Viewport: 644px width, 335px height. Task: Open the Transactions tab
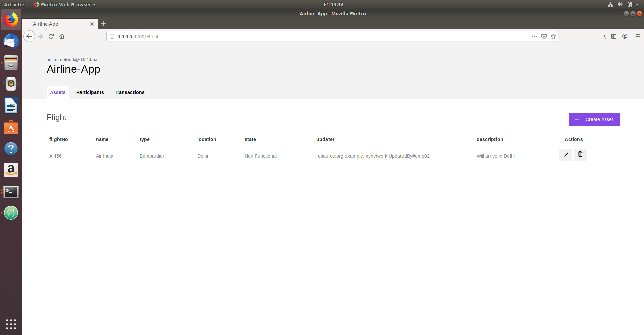click(129, 92)
